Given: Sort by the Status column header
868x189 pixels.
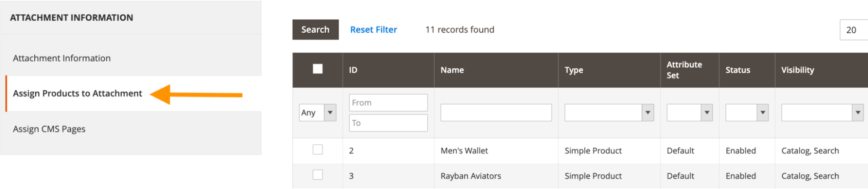Looking at the screenshot, I should [747, 70].
